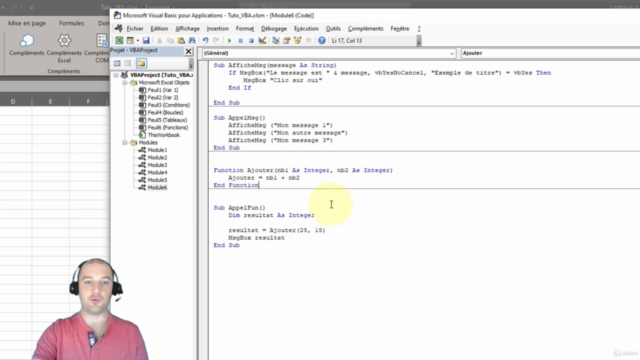Select column E header in Excel
This screenshot has height=360, width=640.
click(51, 101)
